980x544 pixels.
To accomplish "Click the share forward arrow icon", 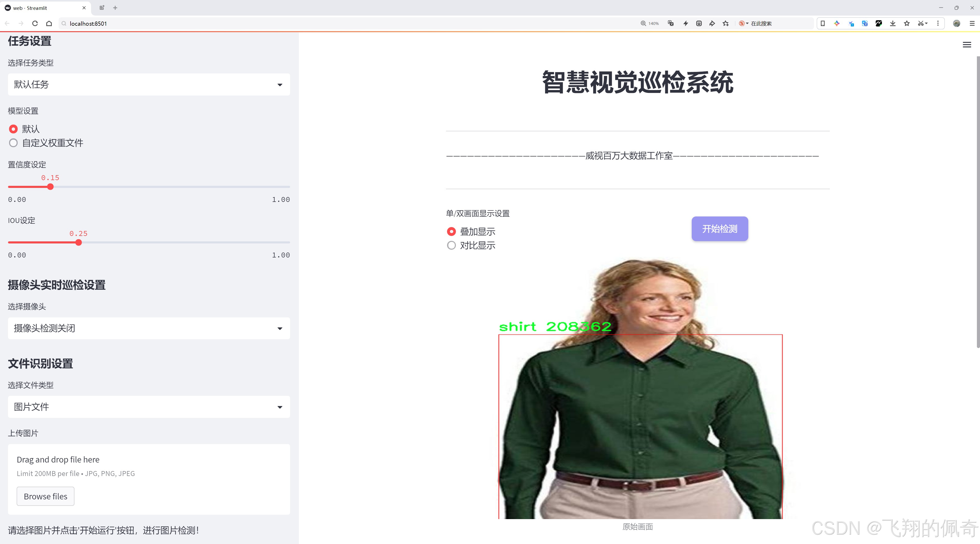I will (x=712, y=24).
